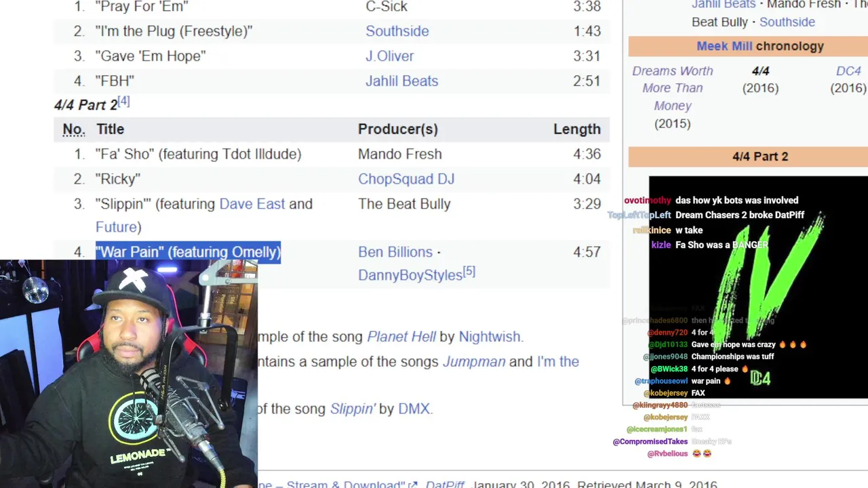
Task: Click the Mando Fresh producer cell
Action: pos(400,155)
